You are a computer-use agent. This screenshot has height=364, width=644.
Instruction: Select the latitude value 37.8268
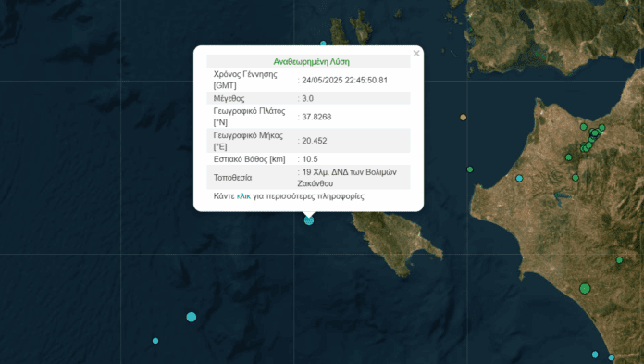coord(316,117)
